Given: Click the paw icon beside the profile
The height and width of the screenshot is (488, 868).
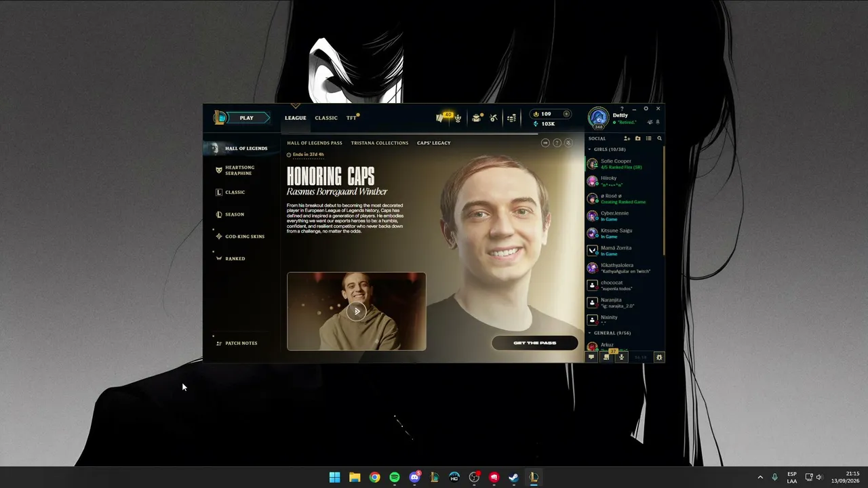Looking at the screenshot, I should (x=650, y=122).
